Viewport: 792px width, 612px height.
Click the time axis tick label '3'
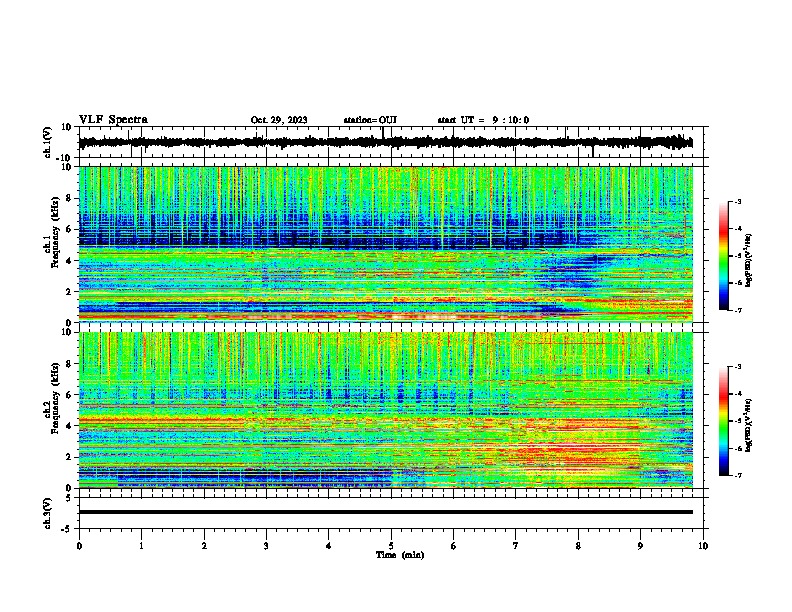[x=267, y=546]
